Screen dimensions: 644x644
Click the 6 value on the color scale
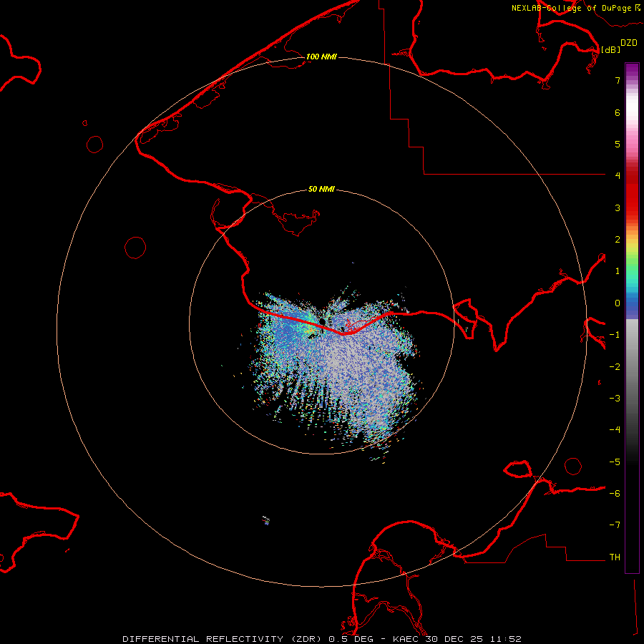click(x=618, y=112)
